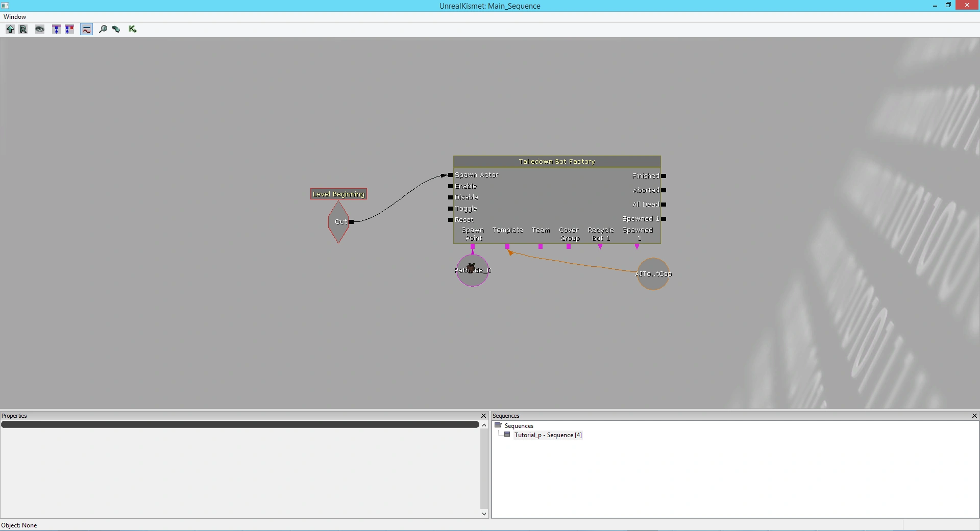Click the Toggle input connector
Image resolution: width=980 pixels, height=531 pixels.
[x=451, y=209]
